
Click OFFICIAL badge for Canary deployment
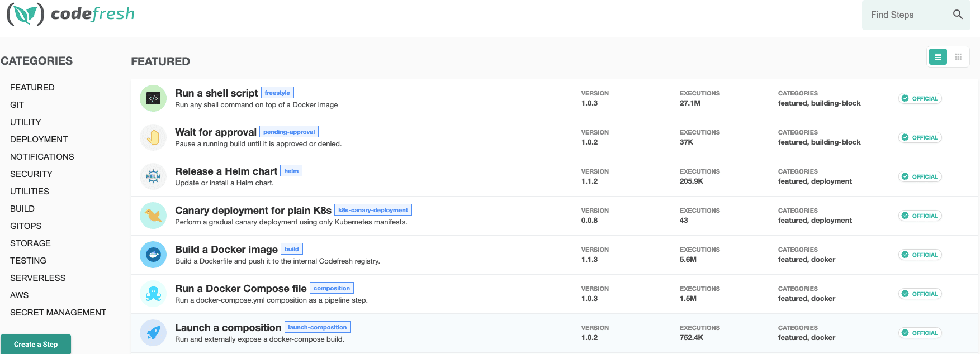(x=920, y=216)
